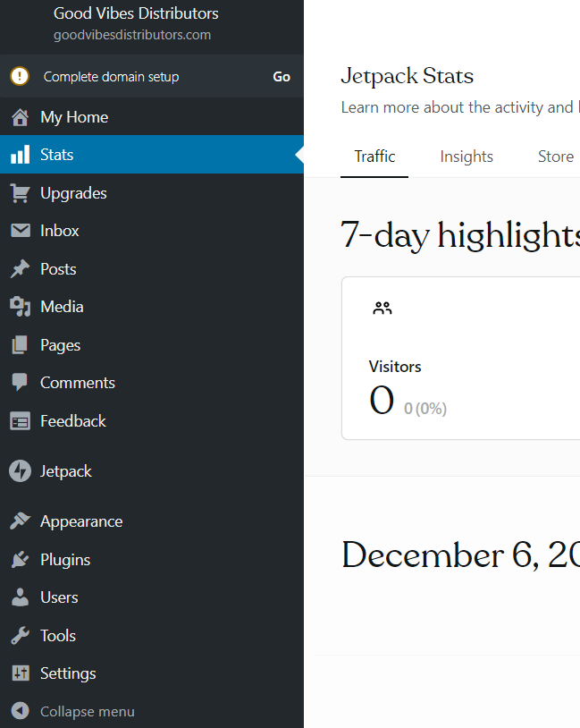
Task: Click the My Home house icon
Action: [20, 117]
